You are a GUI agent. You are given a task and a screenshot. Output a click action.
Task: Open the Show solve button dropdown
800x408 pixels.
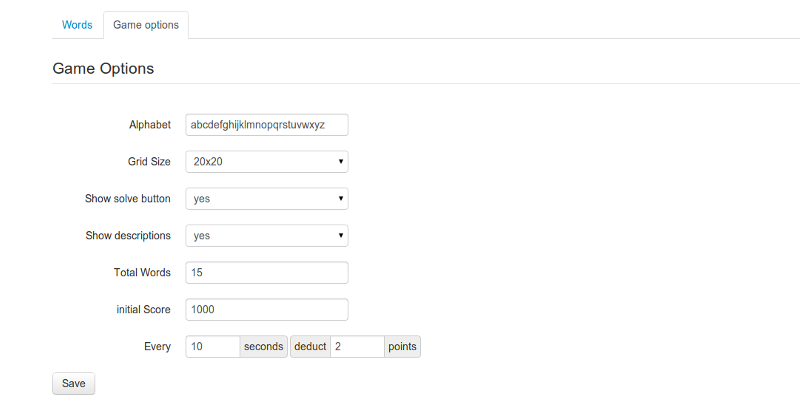tap(267, 199)
